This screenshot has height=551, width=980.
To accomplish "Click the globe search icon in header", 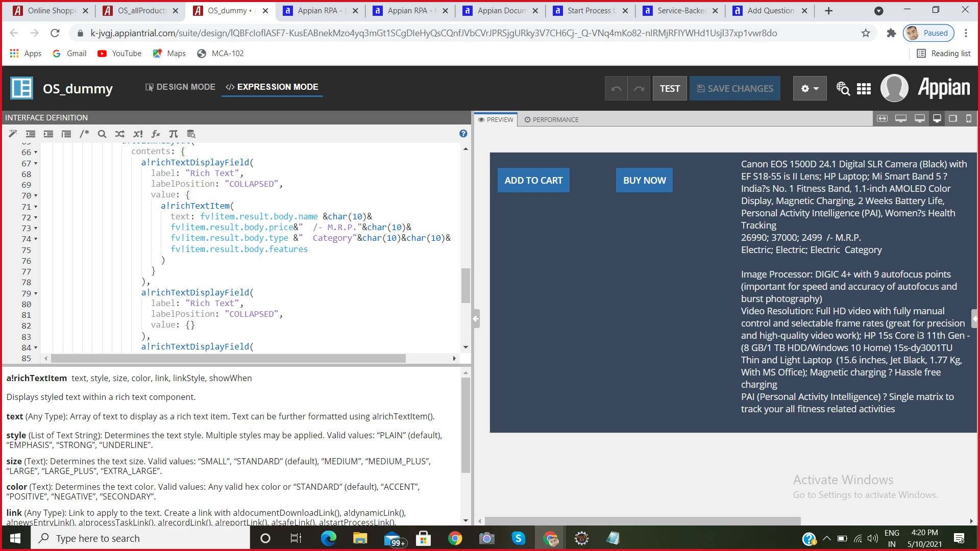I will pos(843,89).
